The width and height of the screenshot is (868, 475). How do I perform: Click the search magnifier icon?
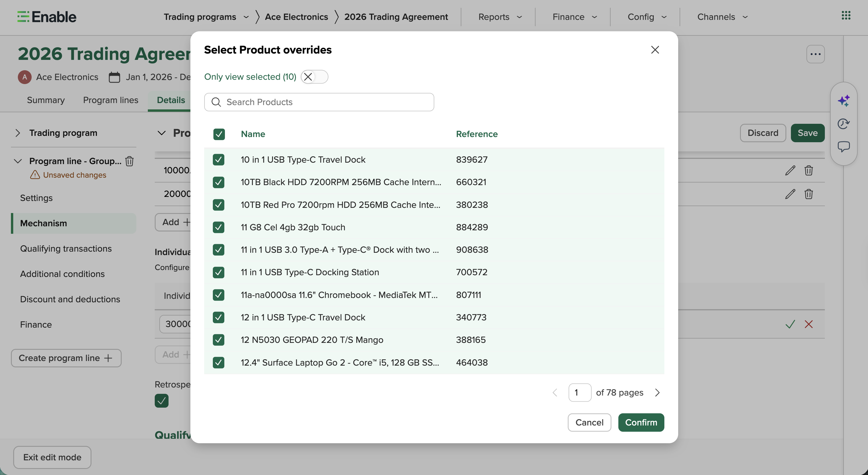(x=216, y=102)
